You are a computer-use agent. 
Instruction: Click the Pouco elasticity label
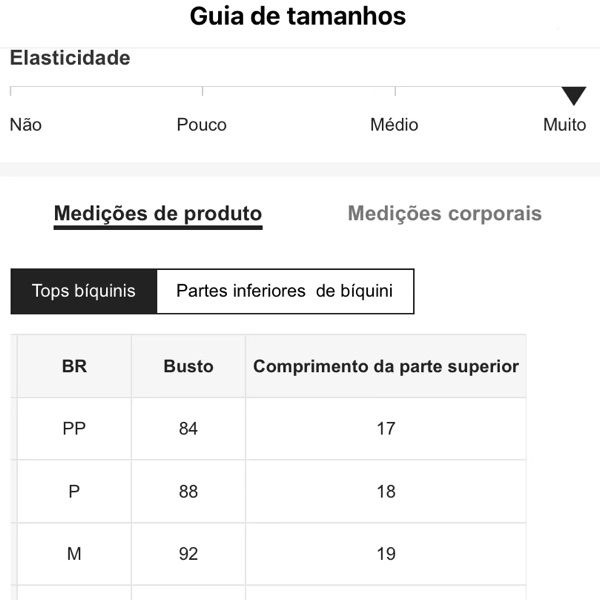tap(202, 125)
